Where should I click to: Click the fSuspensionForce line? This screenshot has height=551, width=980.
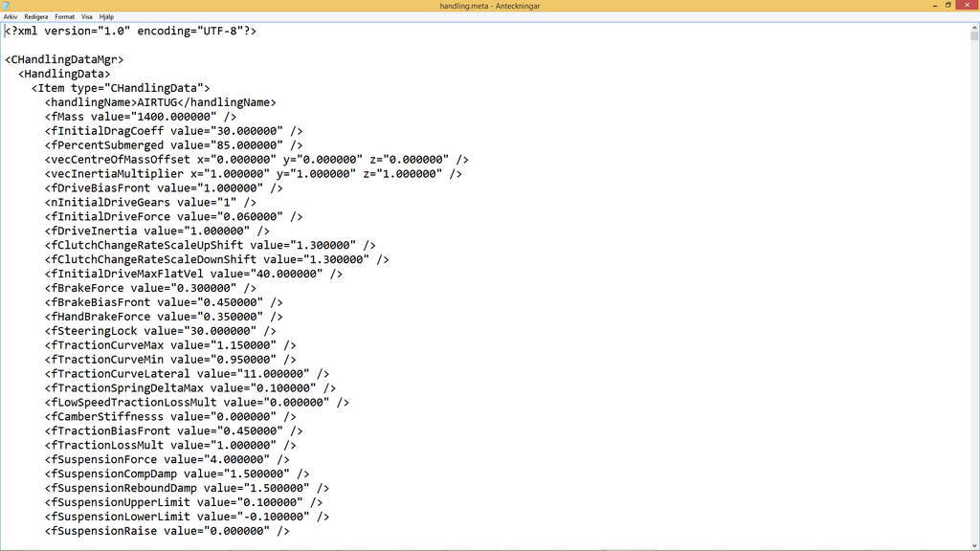tap(167, 460)
